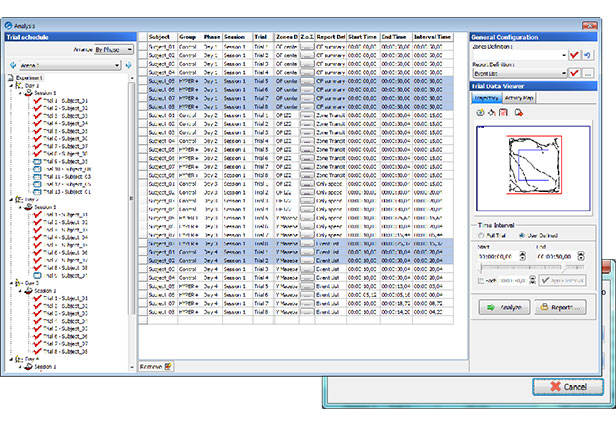Image resolution: width=616 pixels, height=424 pixels.
Task: Click the red checkmark beside Report Definition
Action: pyautogui.click(x=574, y=73)
